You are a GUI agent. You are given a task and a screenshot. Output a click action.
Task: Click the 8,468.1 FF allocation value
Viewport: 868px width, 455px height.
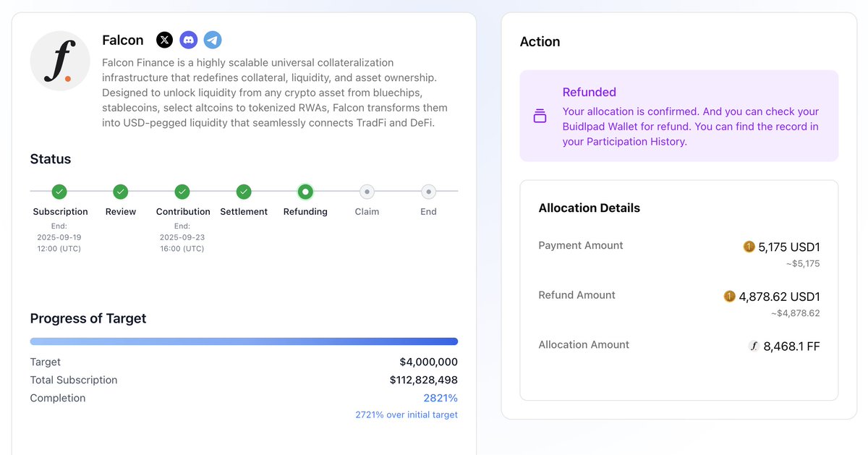(791, 346)
